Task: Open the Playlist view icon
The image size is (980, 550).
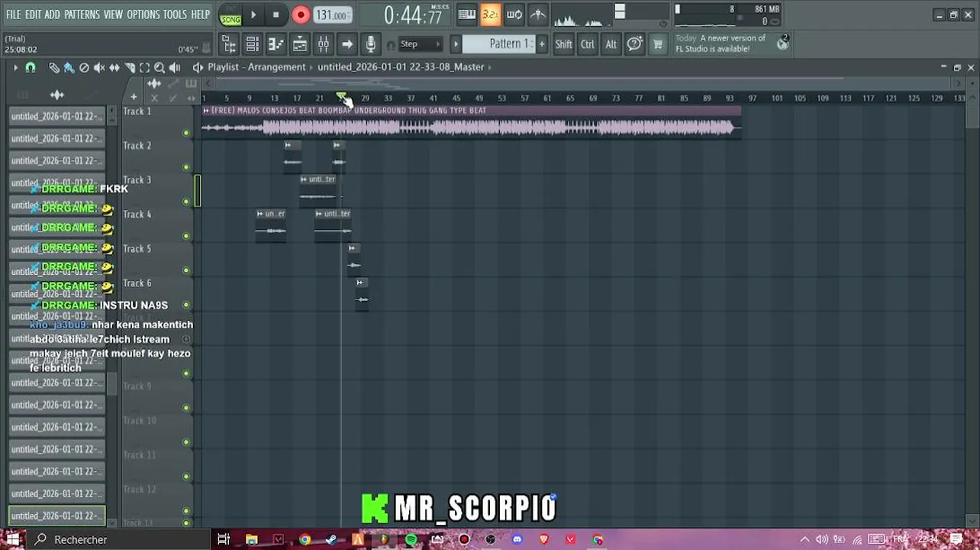Action: [300, 44]
